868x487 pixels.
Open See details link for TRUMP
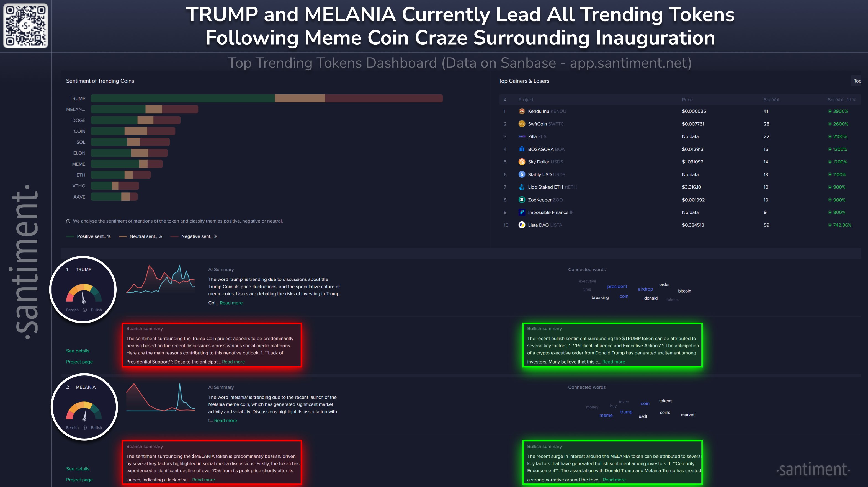coord(78,351)
